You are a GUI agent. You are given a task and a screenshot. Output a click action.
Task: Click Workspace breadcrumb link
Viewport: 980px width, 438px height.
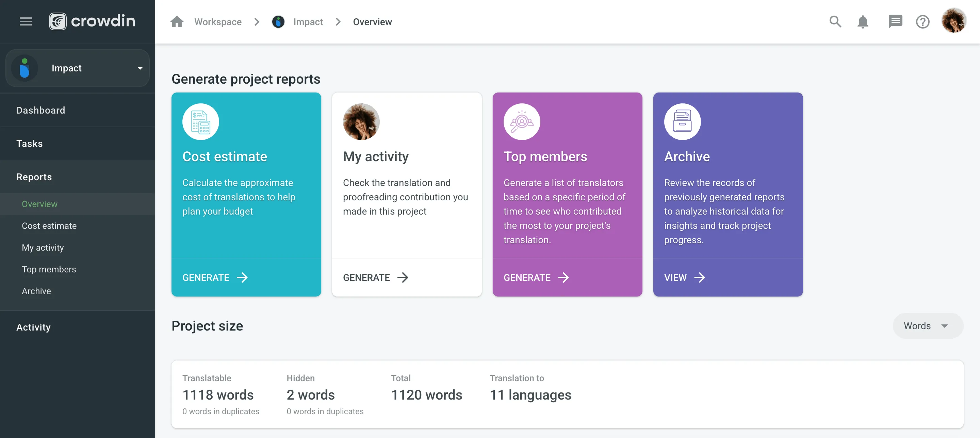point(218,22)
